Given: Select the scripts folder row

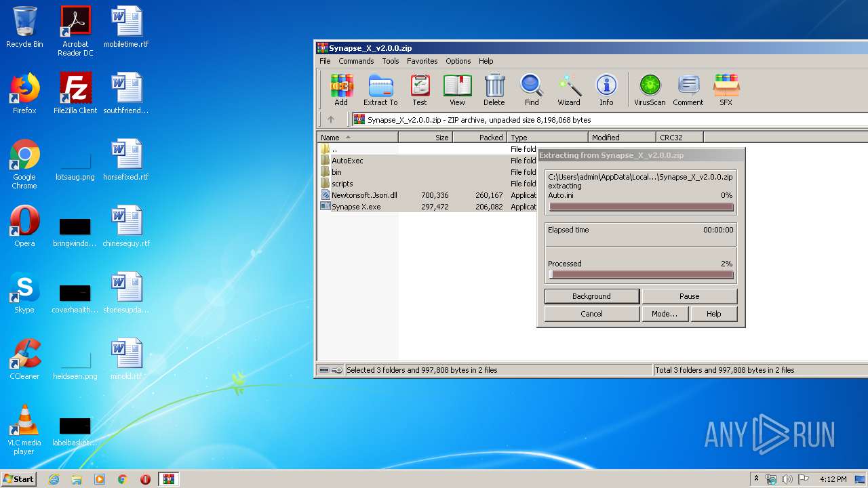Looking at the screenshot, I should point(427,184).
